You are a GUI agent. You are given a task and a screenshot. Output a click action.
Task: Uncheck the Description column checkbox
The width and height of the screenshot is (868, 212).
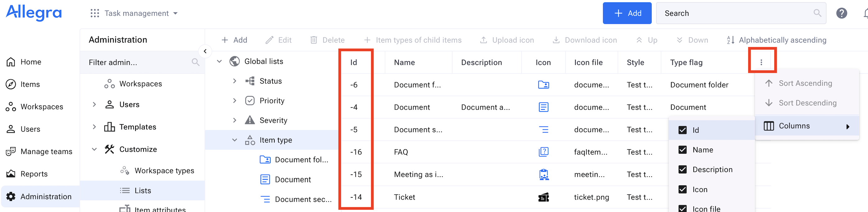pos(682,169)
